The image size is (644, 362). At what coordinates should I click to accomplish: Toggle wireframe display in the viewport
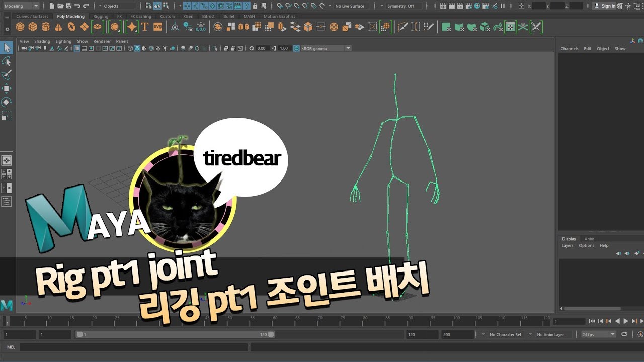[130, 48]
